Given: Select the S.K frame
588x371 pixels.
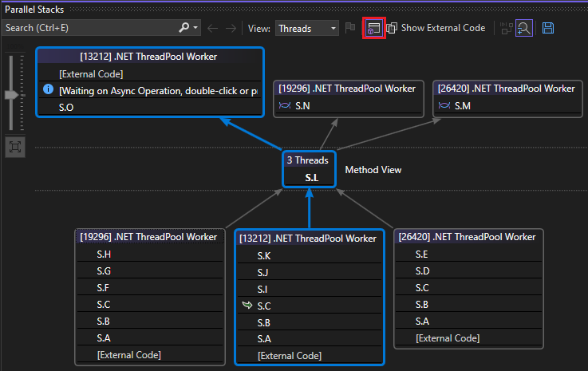Looking at the screenshot, I should [x=310, y=256].
